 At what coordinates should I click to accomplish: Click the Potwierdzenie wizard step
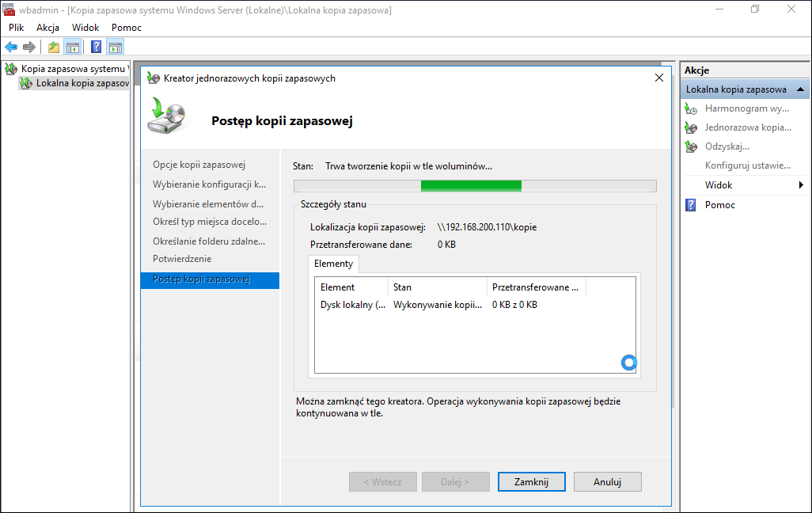pos(182,259)
